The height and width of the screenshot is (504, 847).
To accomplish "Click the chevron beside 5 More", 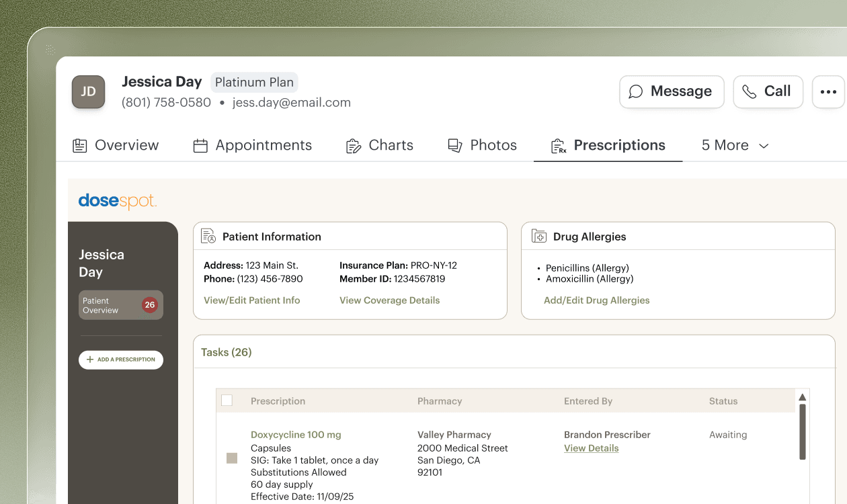I will coord(764,146).
